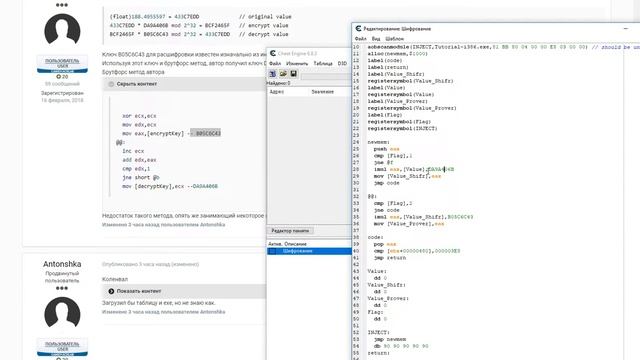The width and height of the screenshot is (640, 360).
Task: Open Файл menu in the script editor
Action: [360, 39]
